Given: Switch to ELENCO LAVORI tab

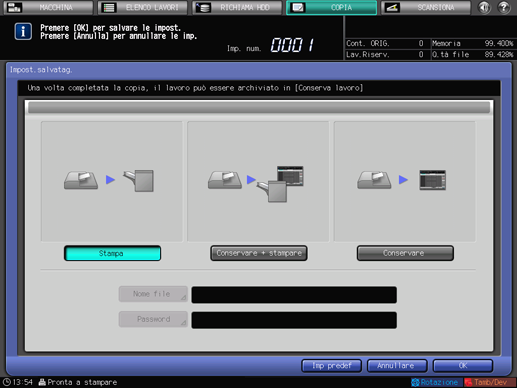Looking at the screenshot, I should pos(142,7).
